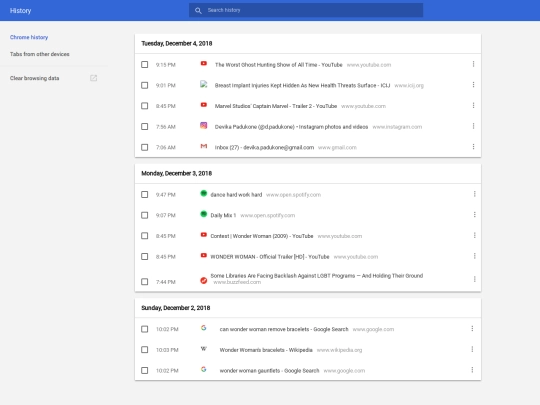Tick checkbox for Contest Wonder Woman (2009) entry
Image resolution: width=540 pixels, height=405 pixels.
[x=145, y=236]
